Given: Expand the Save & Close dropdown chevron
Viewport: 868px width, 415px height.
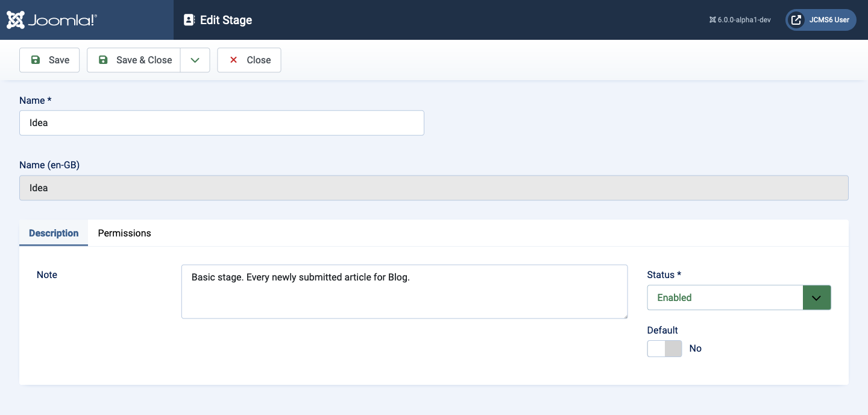Looking at the screenshot, I should pos(195,60).
